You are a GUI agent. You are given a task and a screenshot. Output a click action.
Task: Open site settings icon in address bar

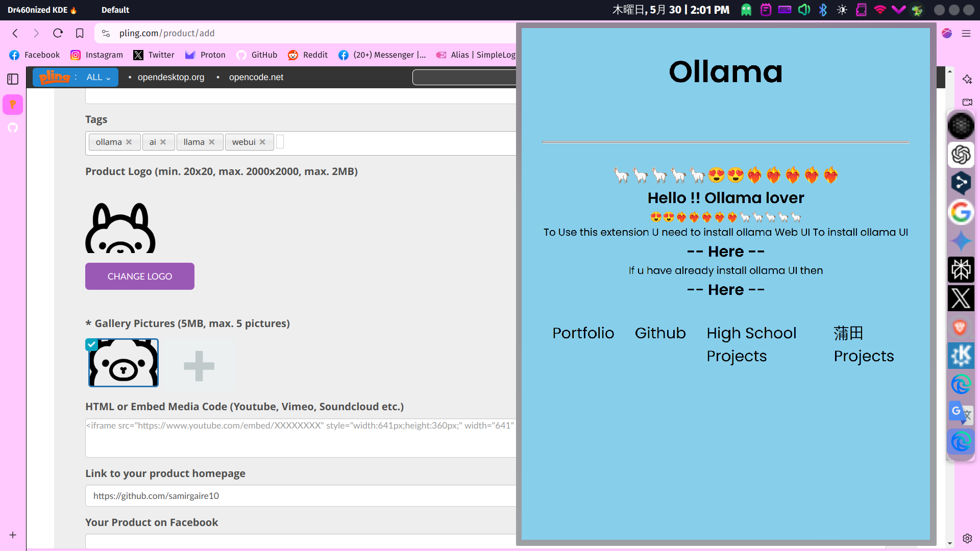click(106, 33)
